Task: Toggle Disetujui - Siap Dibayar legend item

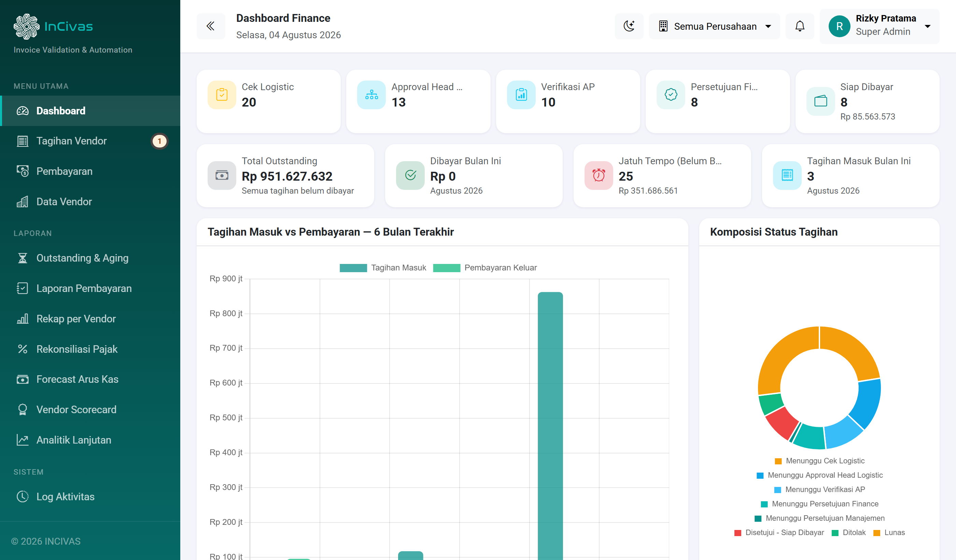Action: coord(779,533)
